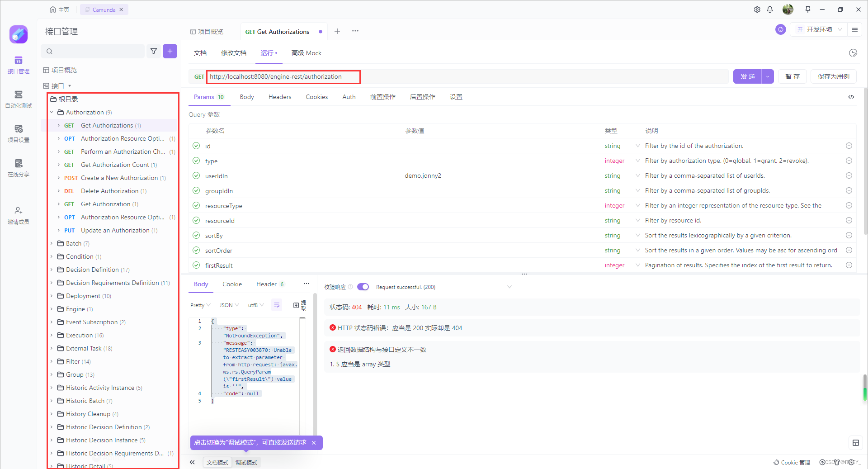This screenshot has height=469, width=868.
Task: Open response panel more options ellipsis
Action: click(307, 284)
